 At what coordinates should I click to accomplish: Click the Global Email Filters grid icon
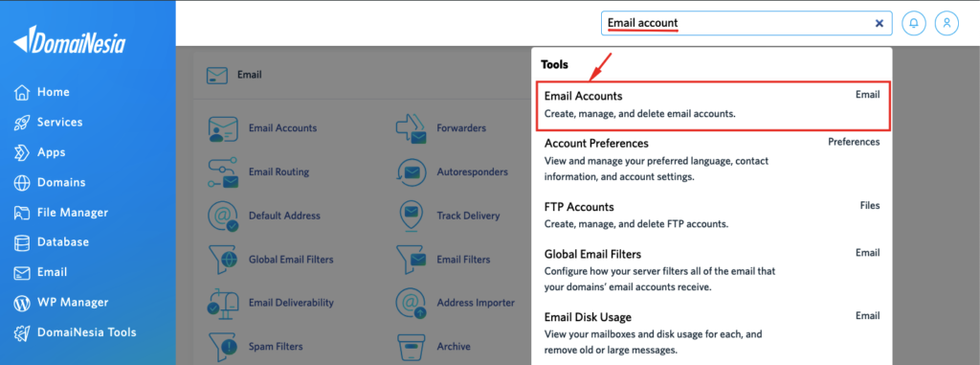[x=223, y=260]
